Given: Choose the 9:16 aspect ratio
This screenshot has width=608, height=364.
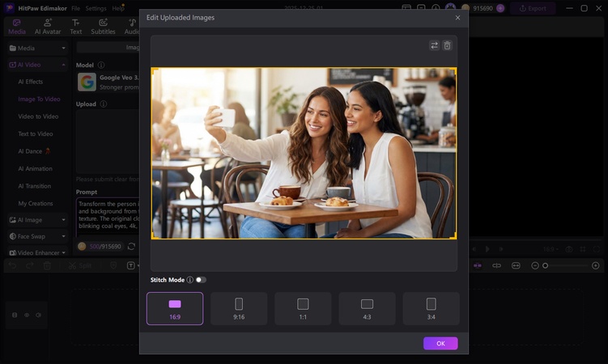Looking at the screenshot, I should (239, 308).
